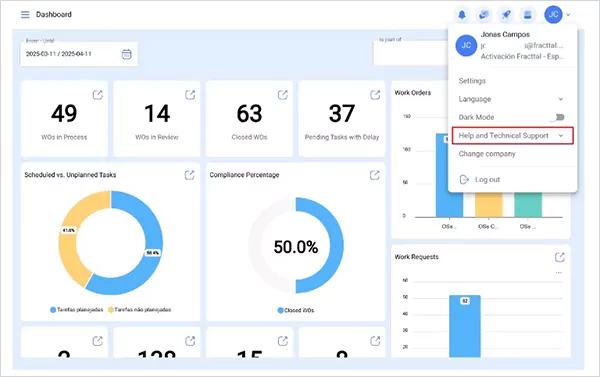Viewport: 600px width, 377px height.
Task: Open details icon on last bottom card
Action: [x=375, y=341]
